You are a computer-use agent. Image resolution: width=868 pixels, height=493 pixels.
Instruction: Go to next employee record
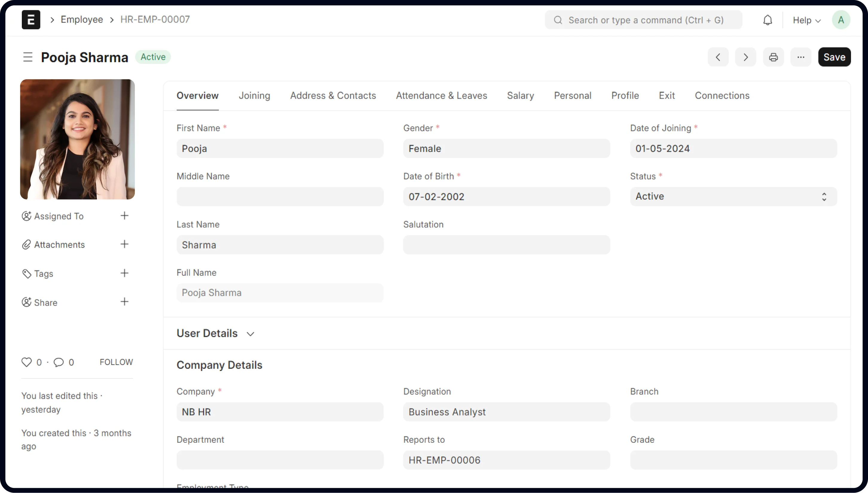click(x=745, y=57)
